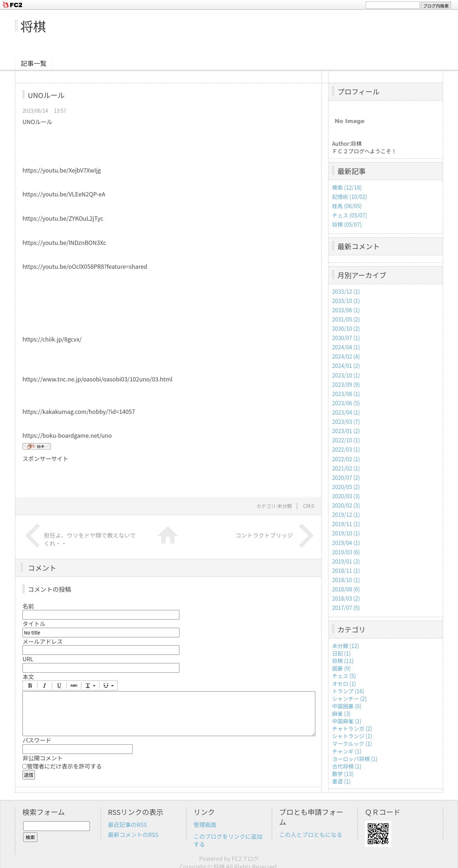Open category 麻雀 (3)

coord(341,714)
